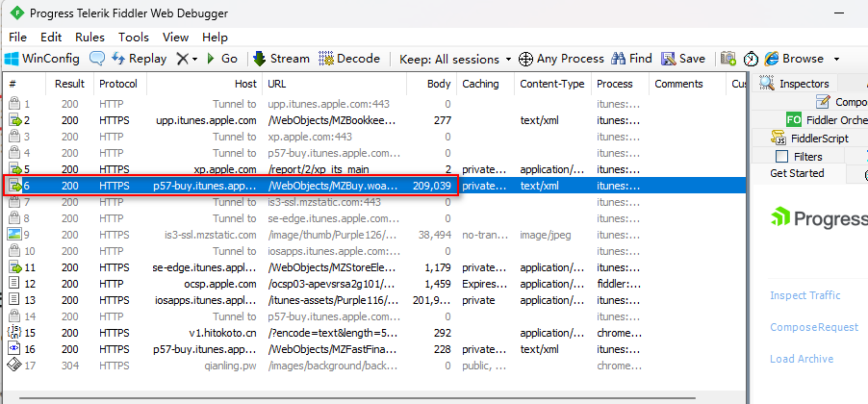Toggle the Filters tab checkbox
Viewport: 868px width, 404px height.
pos(781,157)
